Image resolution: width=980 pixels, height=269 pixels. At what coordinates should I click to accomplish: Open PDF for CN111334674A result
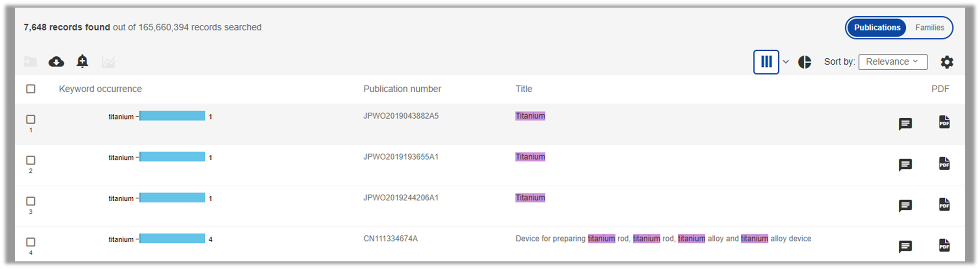pos(944,245)
